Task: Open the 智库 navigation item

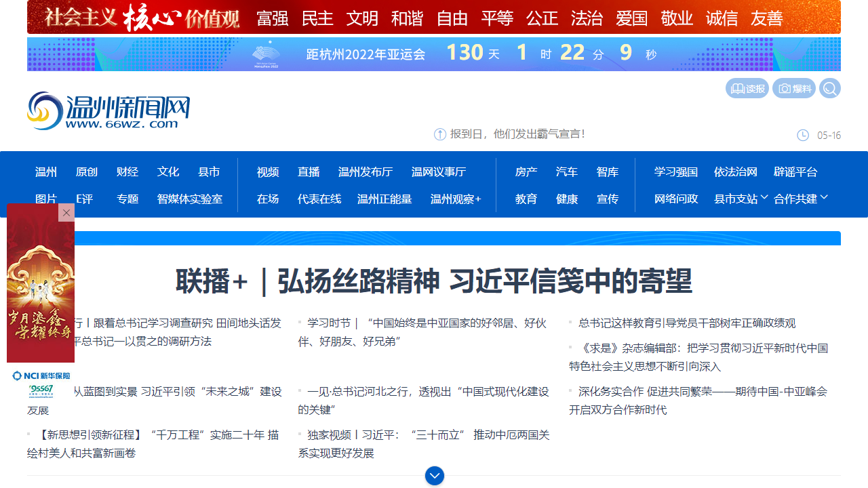Action: point(608,172)
